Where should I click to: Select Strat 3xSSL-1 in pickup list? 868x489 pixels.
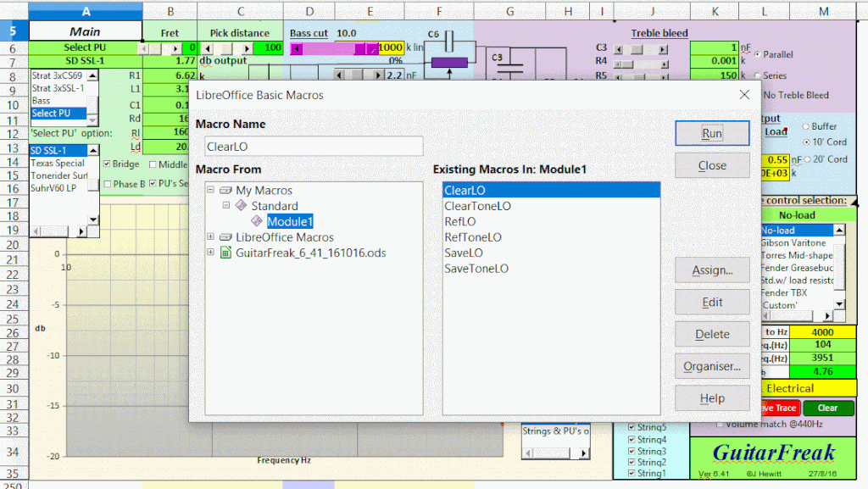(58, 88)
